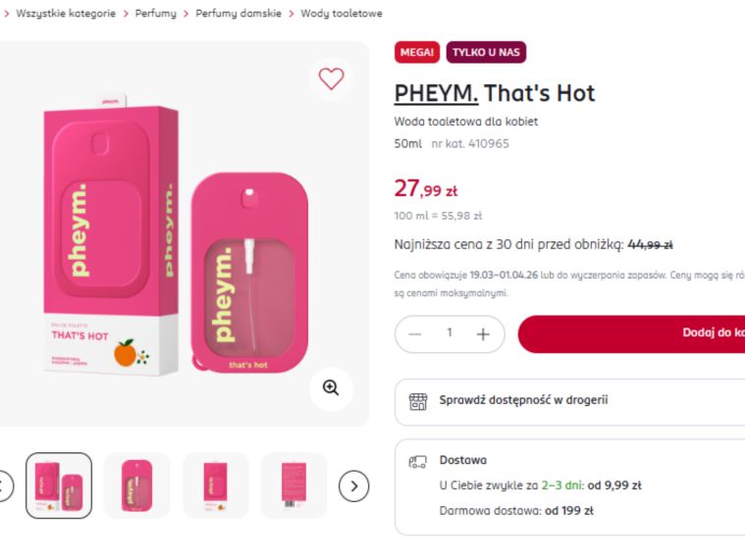Click the delivery truck icon
Image resolution: width=745 pixels, height=560 pixels.
point(418,461)
